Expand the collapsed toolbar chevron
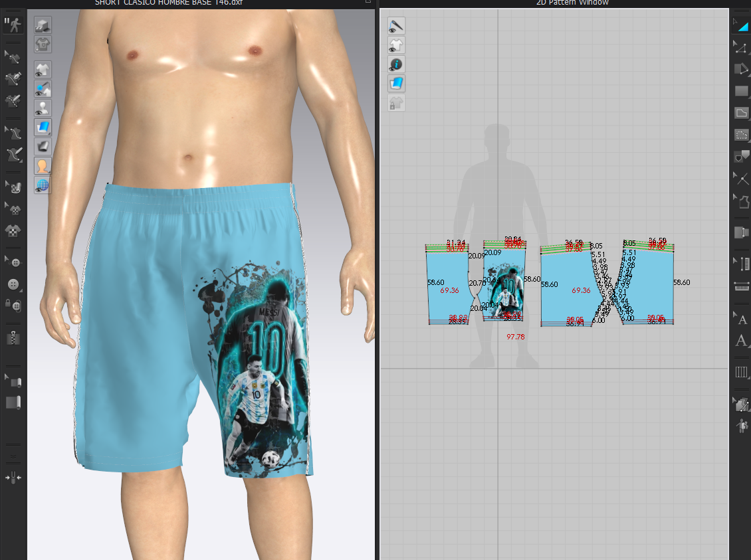 (13, 457)
